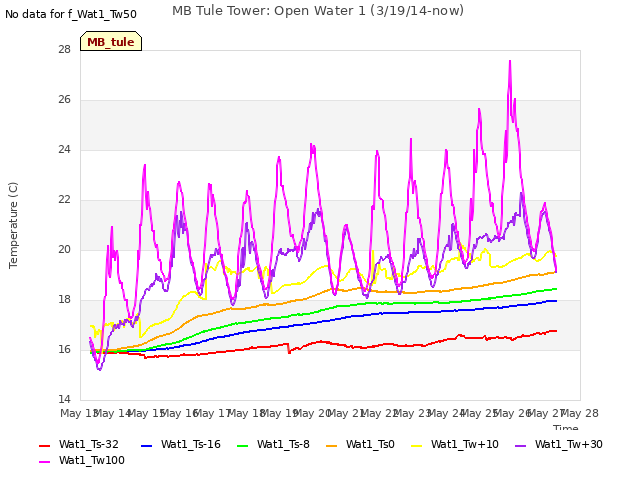Click the Time axis title
The image size is (640, 480).
click(566, 427)
